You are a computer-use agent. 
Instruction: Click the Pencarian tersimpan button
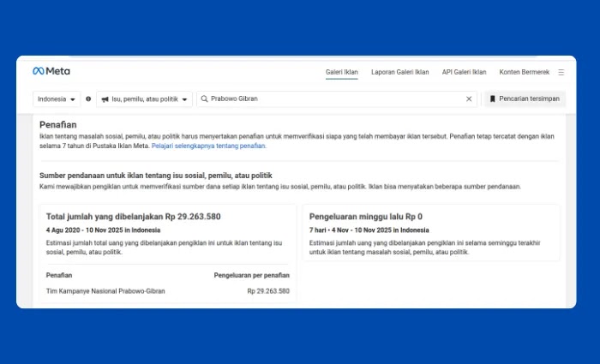click(x=525, y=99)
